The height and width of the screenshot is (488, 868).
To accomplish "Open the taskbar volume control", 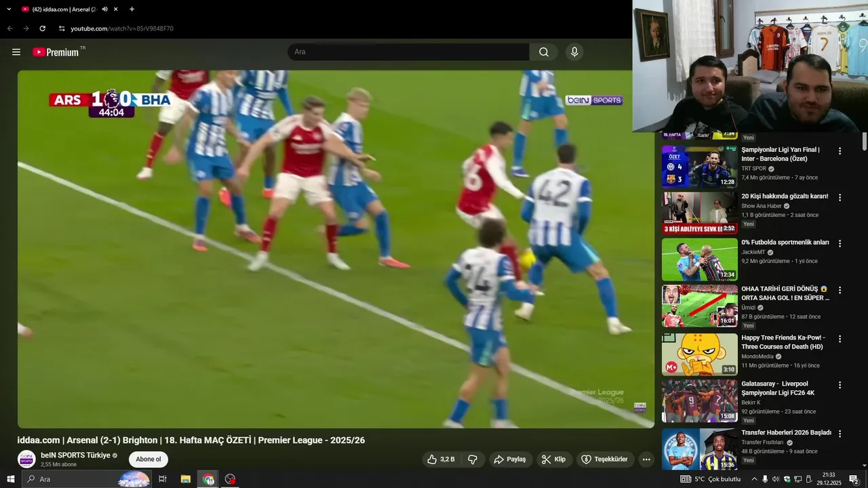I will (x=776, y=479).
